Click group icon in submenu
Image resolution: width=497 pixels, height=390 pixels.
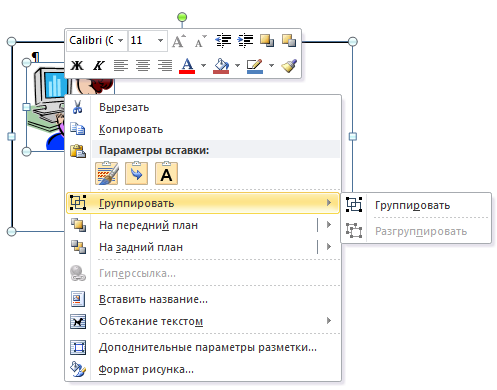pyautogui.click(x=354, y=205)
